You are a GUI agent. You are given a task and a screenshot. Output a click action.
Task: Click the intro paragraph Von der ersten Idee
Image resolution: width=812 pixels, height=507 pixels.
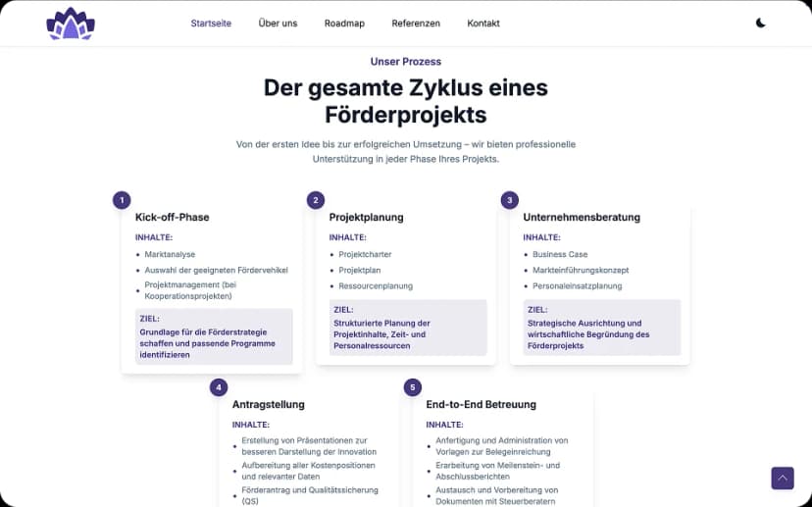coord(405,152)
